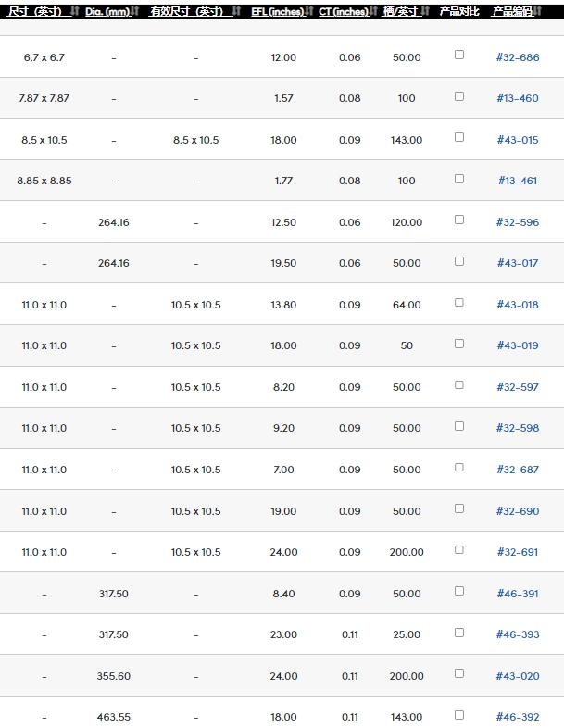
Task: Open the #46-391 product page
Action: 518,594
